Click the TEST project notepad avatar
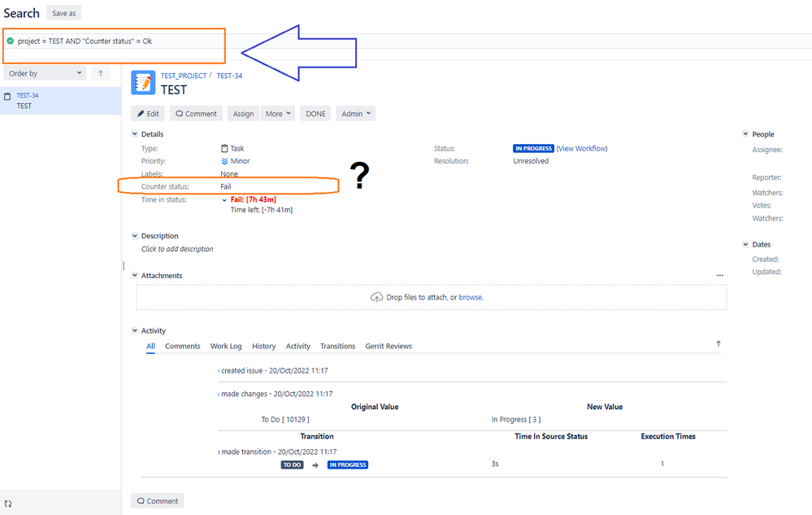The width and height of the screenshot is (812, 515). point(143,82)
